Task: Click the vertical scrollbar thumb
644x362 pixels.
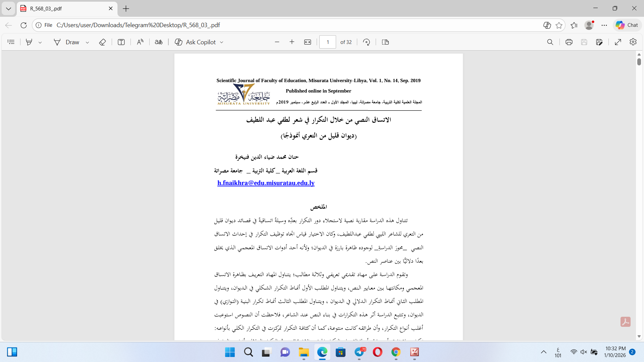Action: 639,62
